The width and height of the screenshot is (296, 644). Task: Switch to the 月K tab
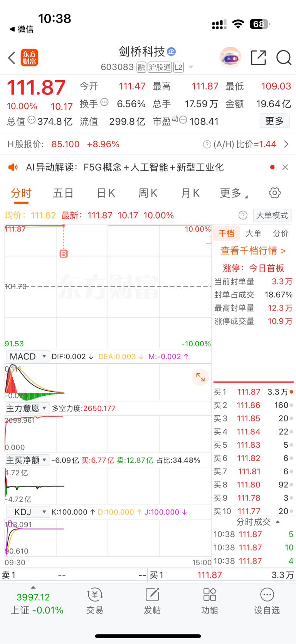coord(190,193)
